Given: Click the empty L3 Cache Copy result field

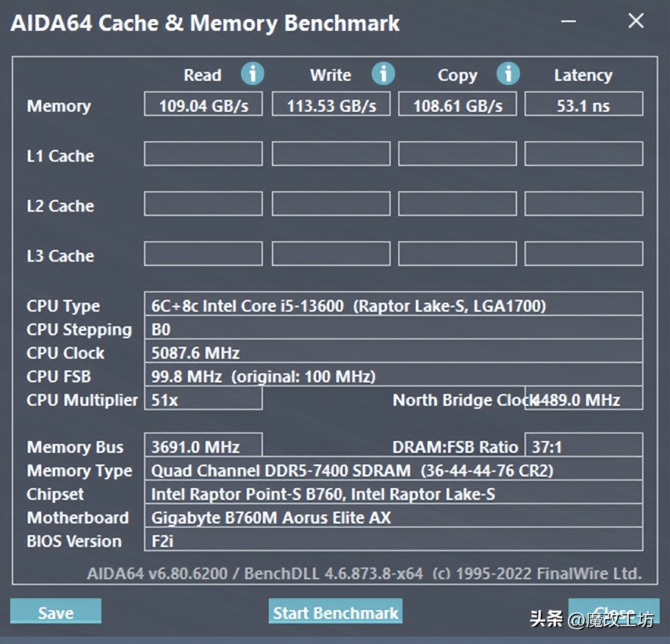Looking at the screenshot, I should [x=457, y=254].
